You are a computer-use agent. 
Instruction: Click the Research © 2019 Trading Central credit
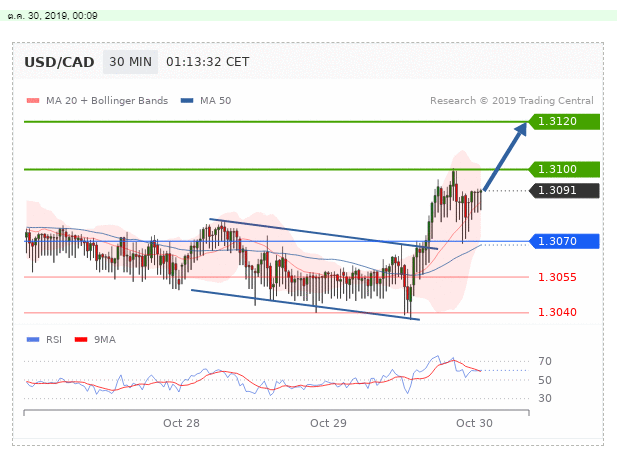pyautogui.click(x=512, y=101)
